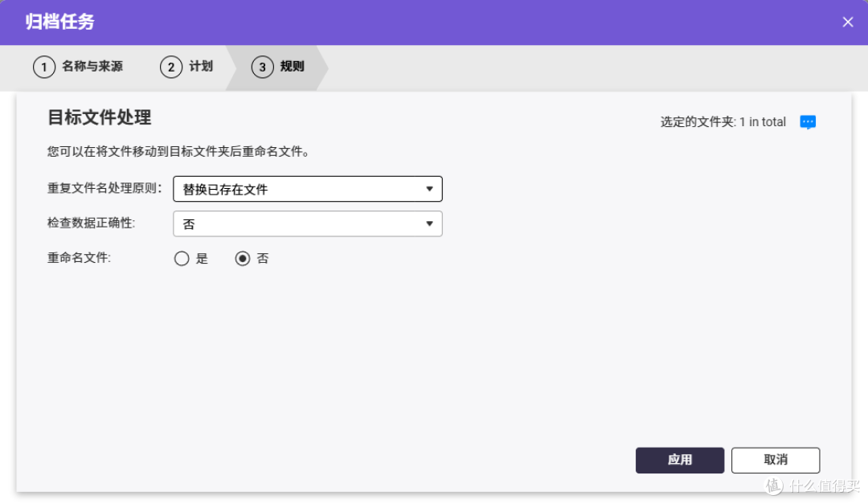Click the 目标文件处理 heading

click(99, 117)
